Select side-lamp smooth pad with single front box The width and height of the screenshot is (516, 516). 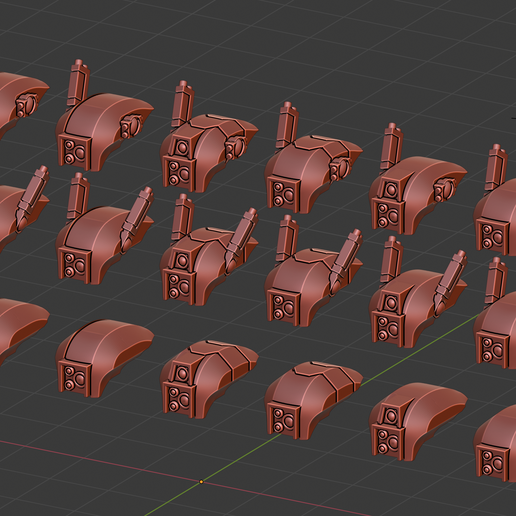click(x=105, y=115)
